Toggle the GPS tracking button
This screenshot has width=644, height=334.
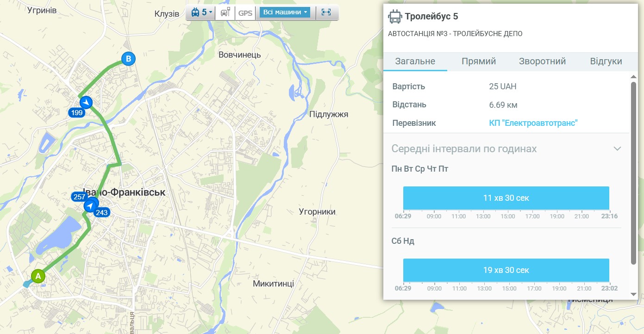[x=245, y=13]
